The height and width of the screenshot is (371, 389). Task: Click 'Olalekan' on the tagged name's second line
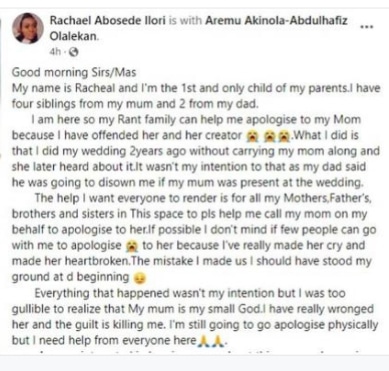[73, 36]
